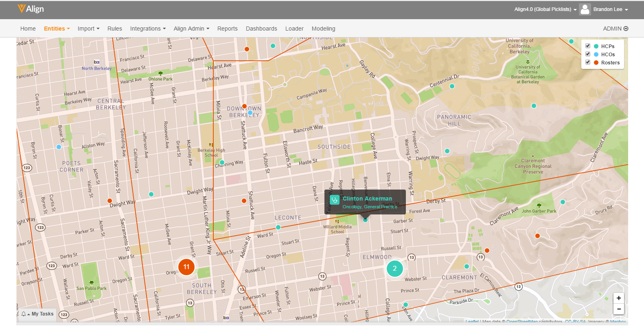Click the Clinton Ackerman name link
644x329 pixels.
click(x=367, y=199)
